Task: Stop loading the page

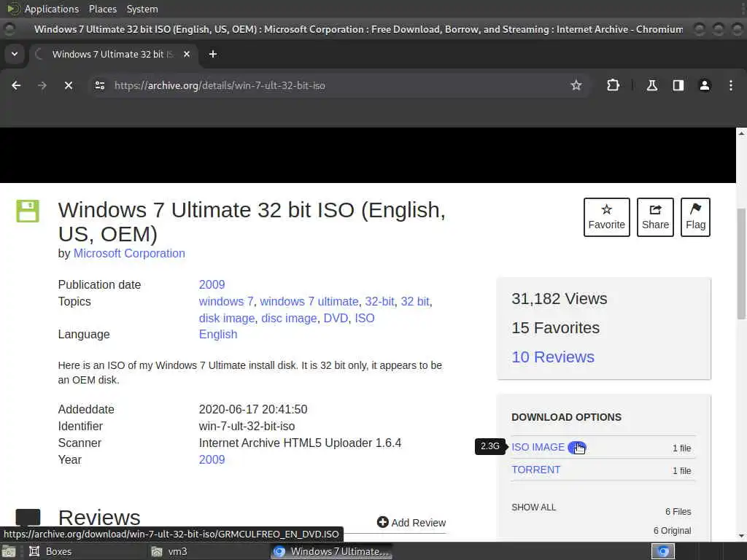Action: 69,85
